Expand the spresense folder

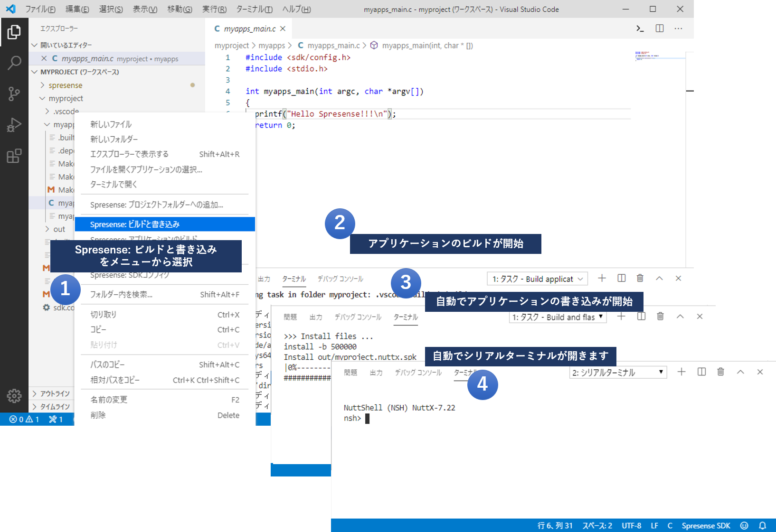coord(65,85)
